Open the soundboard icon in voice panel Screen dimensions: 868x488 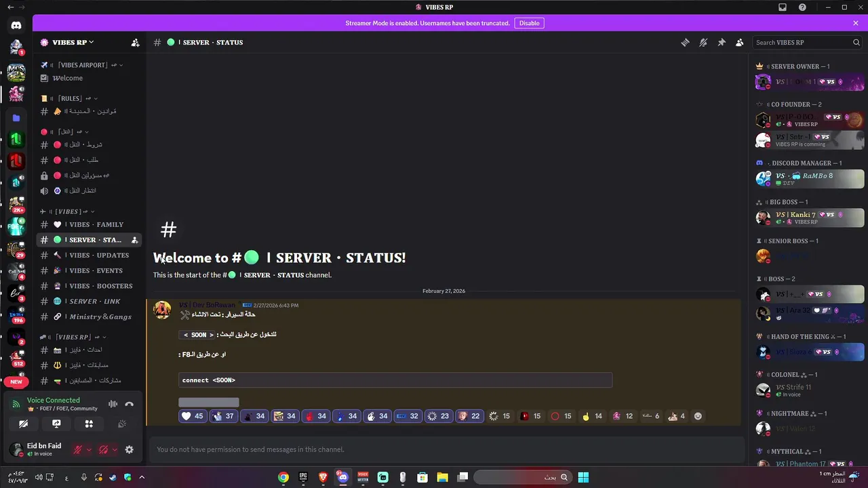click(x=122, y=424)
